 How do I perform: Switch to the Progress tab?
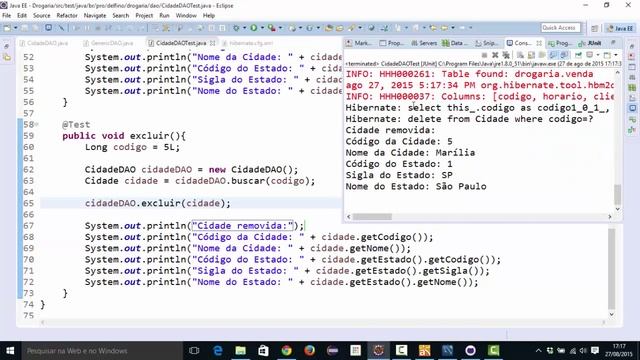coord(561,43)
